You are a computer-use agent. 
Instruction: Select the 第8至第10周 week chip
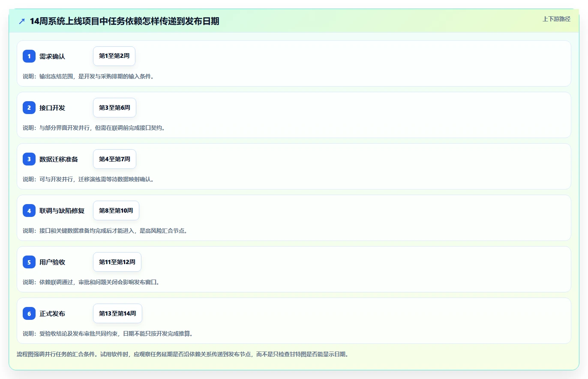pos(116,211)
